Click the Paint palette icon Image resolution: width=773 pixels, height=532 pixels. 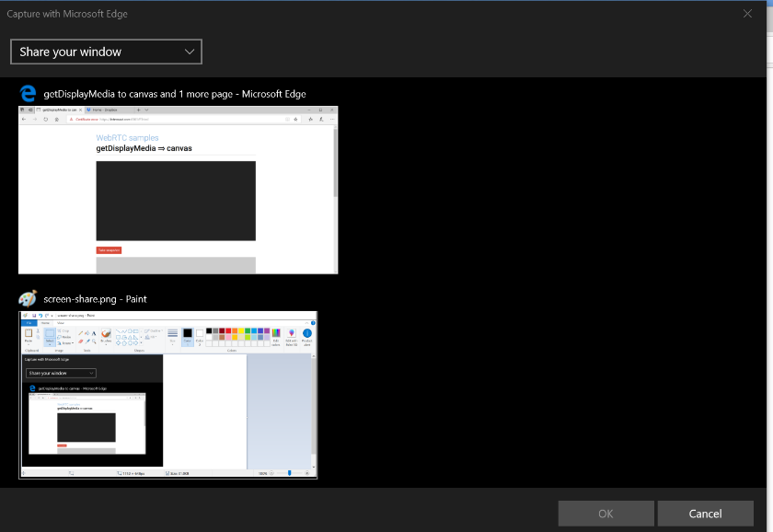(x=28, y=299)
